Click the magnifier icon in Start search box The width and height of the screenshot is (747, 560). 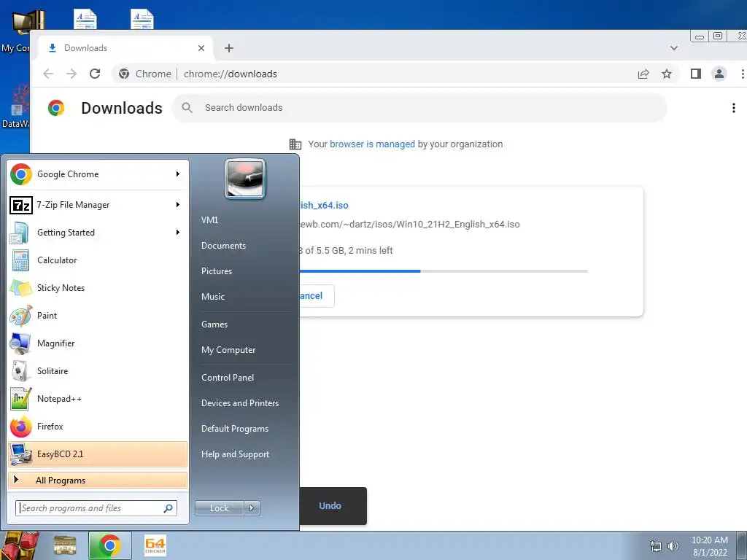coord(169,508)
